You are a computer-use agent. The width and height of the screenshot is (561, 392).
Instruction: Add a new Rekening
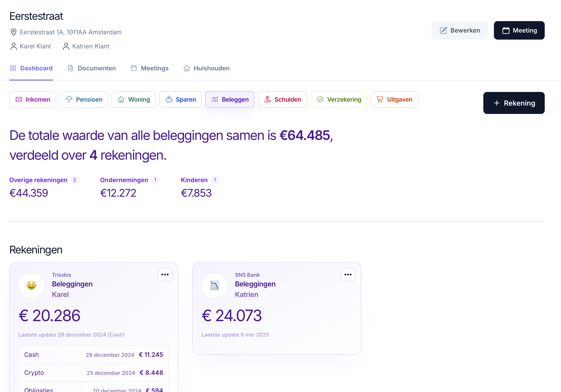(514, 103)
